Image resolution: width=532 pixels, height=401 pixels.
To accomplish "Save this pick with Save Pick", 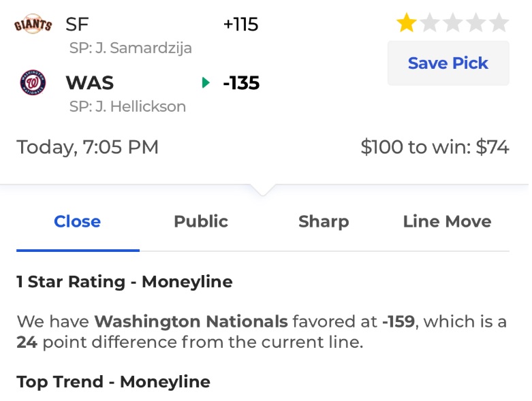I will 448,63.
